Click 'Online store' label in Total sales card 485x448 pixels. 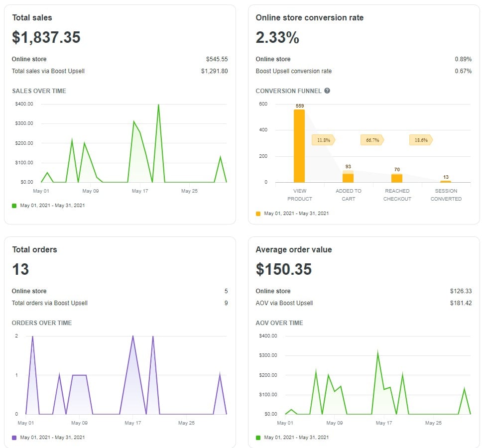coord(29,59)
